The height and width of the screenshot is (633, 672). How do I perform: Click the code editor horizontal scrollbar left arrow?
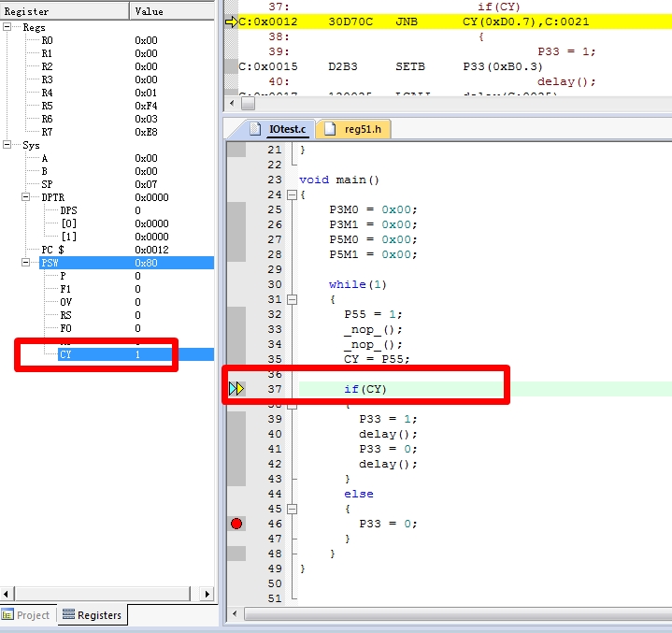[x=235, y=613]
